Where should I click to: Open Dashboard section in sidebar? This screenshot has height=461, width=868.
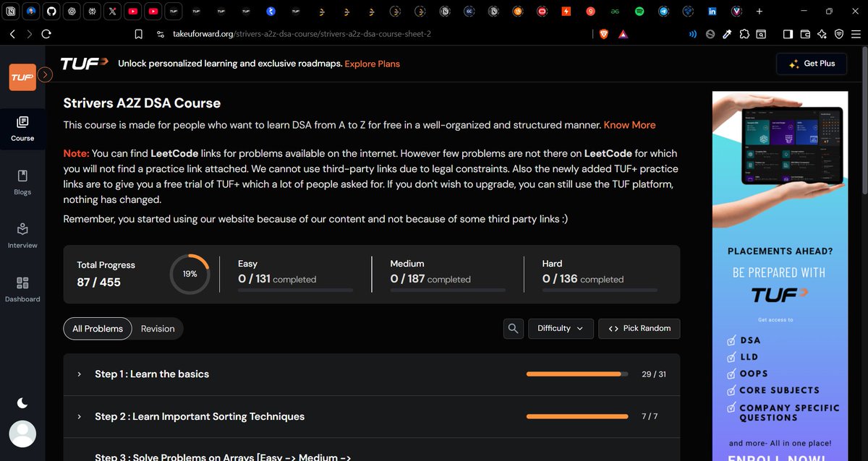[x=22, y=289]
